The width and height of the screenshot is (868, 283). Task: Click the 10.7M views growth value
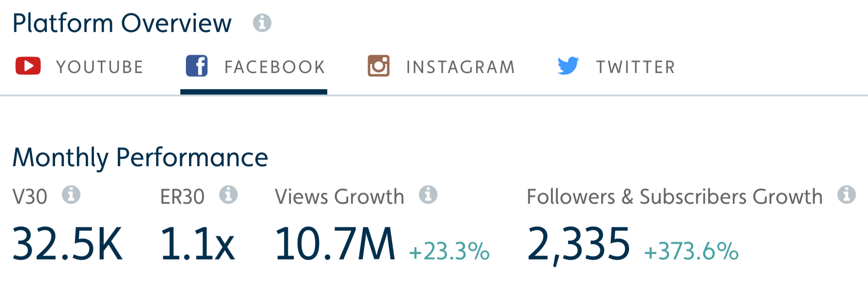click(x=335, y=244)
